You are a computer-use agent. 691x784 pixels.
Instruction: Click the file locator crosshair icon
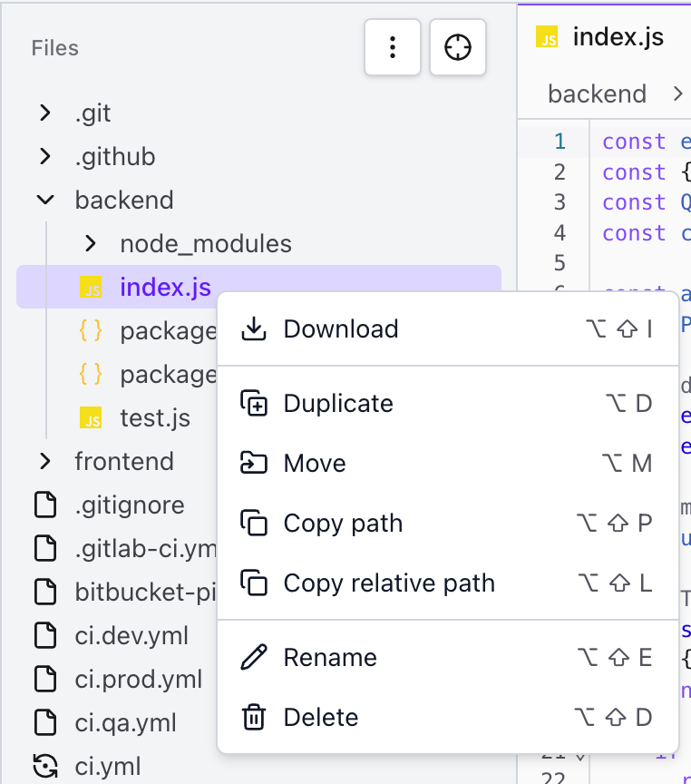(x=457, y=47)
